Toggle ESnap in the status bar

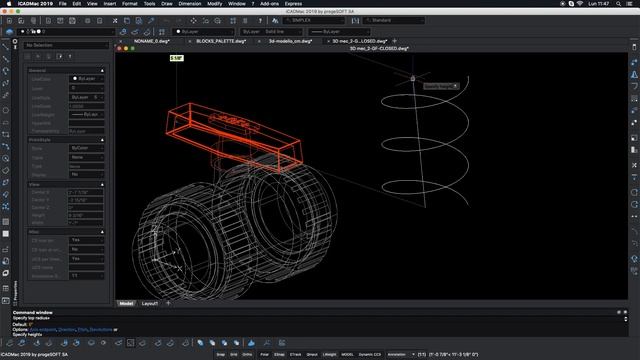pos(279,354)
